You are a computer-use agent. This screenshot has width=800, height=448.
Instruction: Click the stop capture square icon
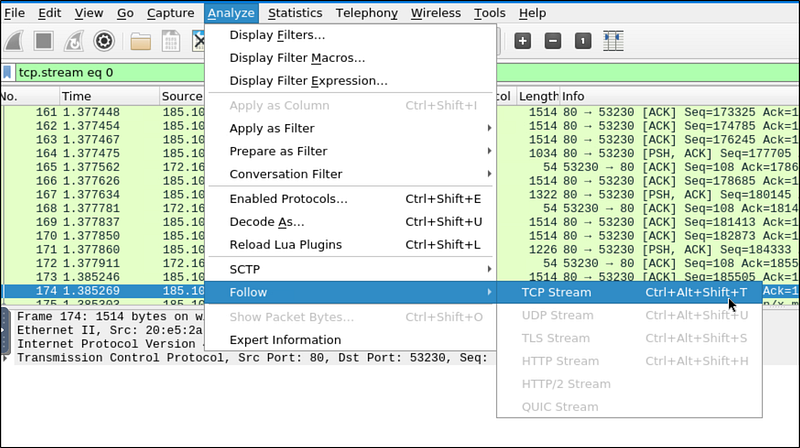tap(43, 41)
